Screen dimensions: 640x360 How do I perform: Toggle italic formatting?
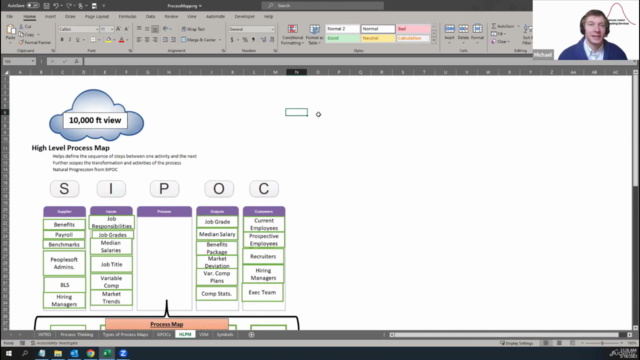(70, 40)
